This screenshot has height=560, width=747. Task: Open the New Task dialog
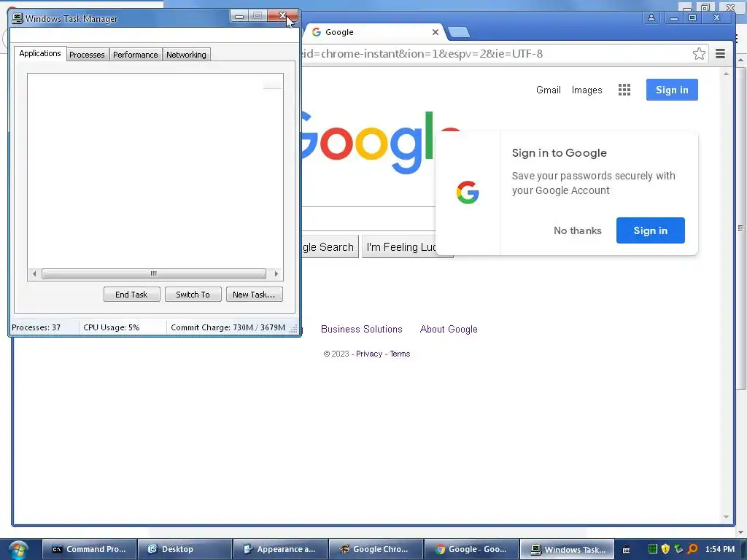[x=254, y=295]
